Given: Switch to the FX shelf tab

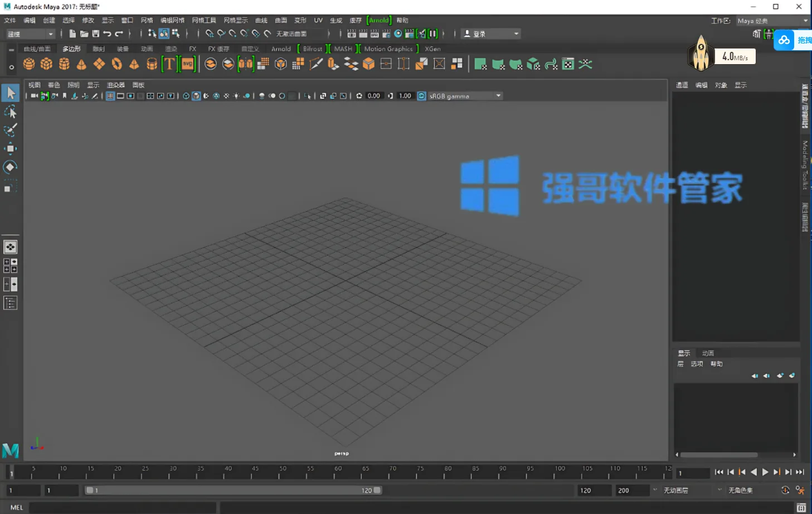Looking at the screenshot, I should 192,49.
